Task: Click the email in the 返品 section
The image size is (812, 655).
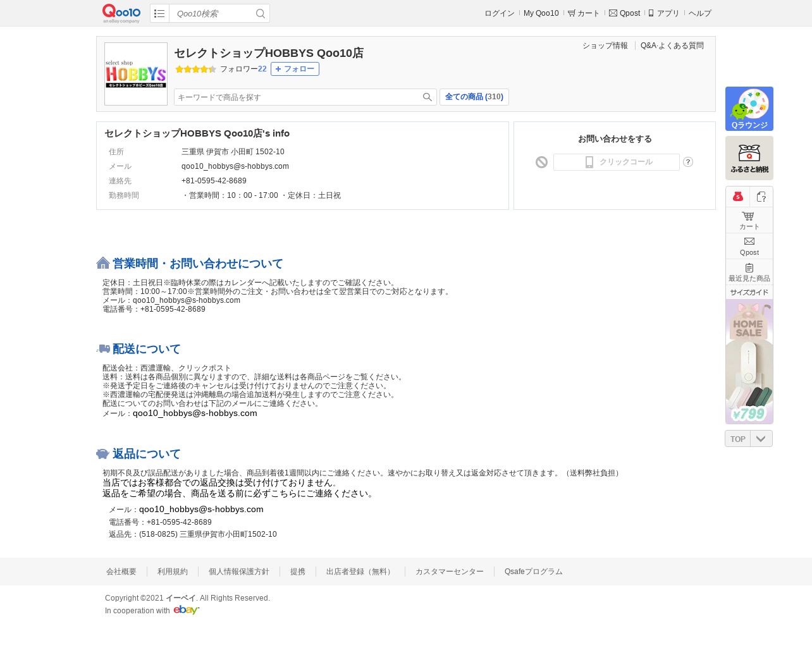Action: [x=201, y=510]
